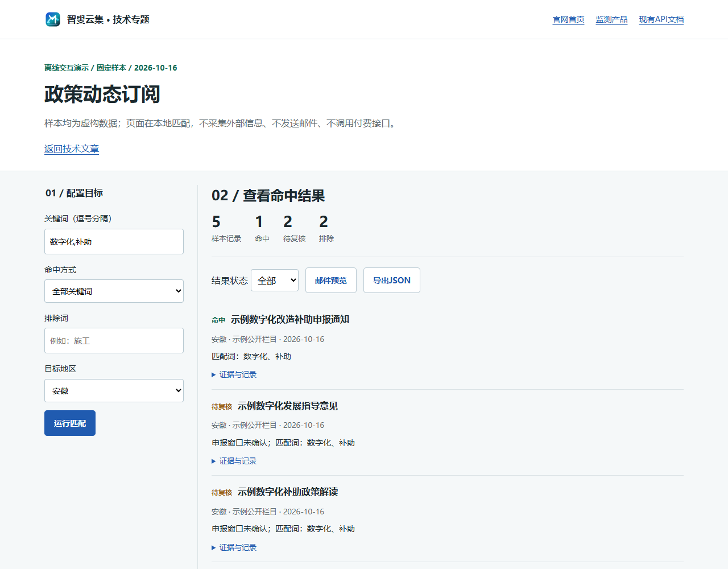Viewport: 728px width, 569px height.
Task: Click the 政策动态订阅 page heading
Action: coord(102,94)
